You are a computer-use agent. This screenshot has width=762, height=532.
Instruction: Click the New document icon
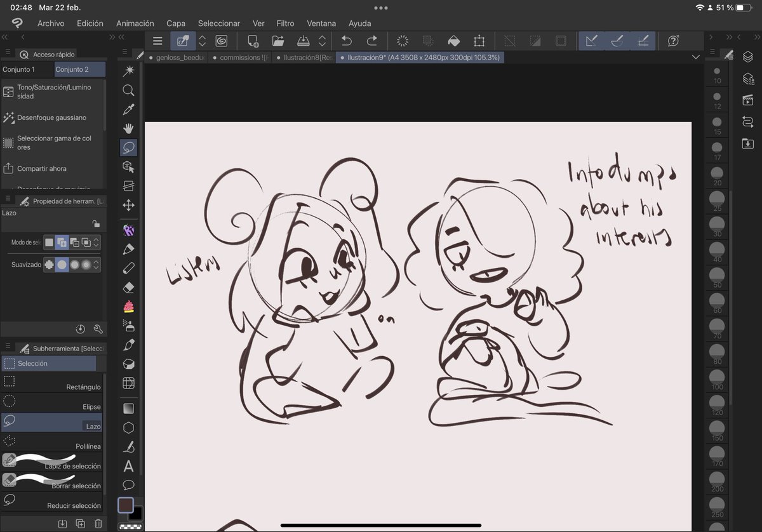click(x=252, y=41)
